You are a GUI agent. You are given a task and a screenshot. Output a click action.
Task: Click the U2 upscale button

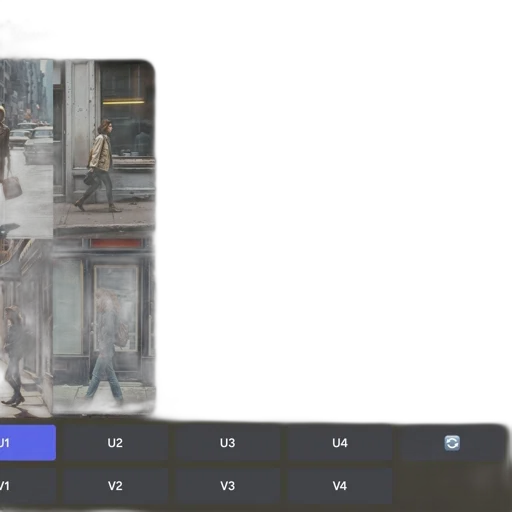[x=115, y=443]
